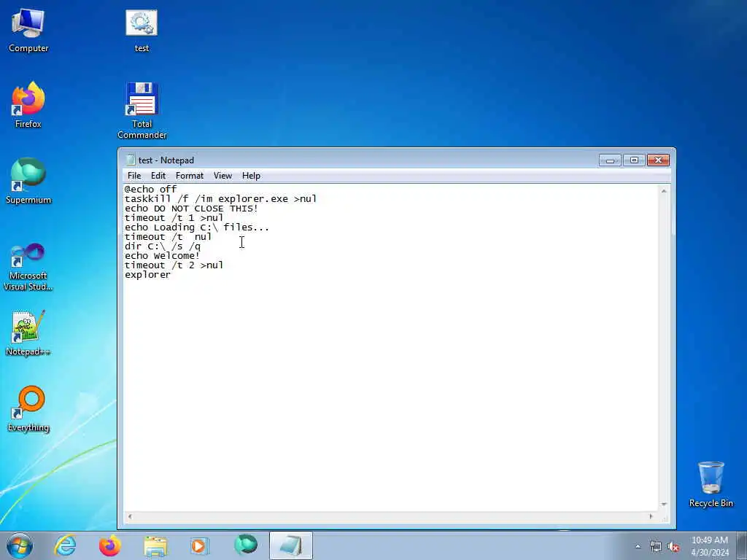747x560 pixels.
Task: Place cursor in 'taskkill /f /im explorer.exe' line
Action: 220,199
